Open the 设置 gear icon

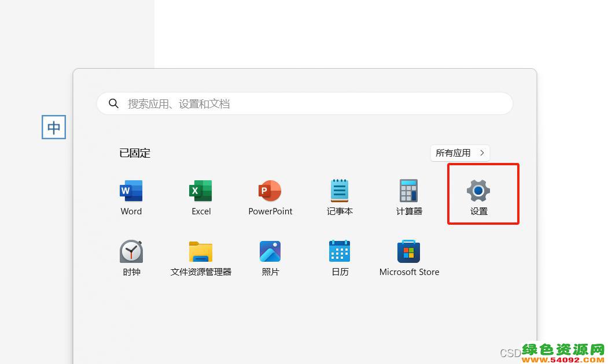pyautogui.click(x=478, y=191)
